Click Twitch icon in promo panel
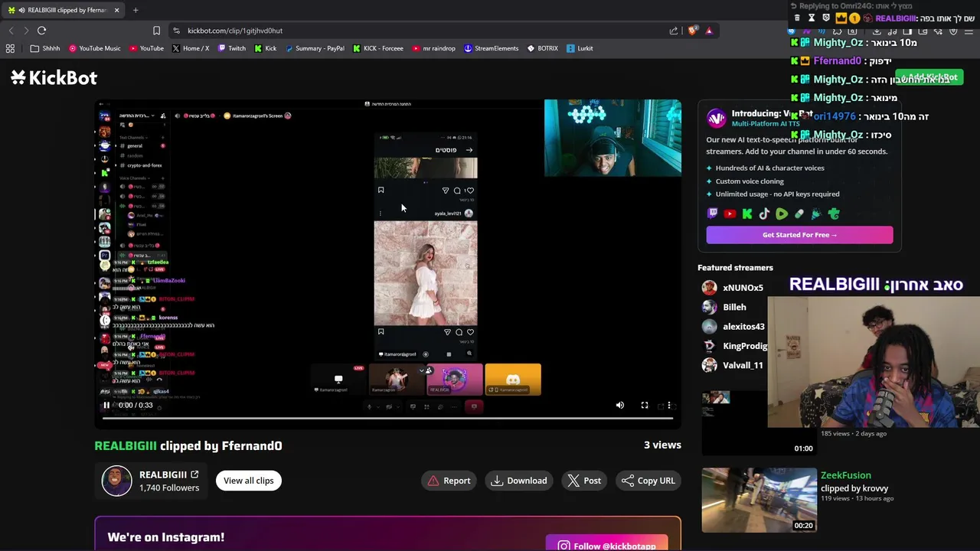The height and width of the screenshot is (551, 980). [713, 214]
